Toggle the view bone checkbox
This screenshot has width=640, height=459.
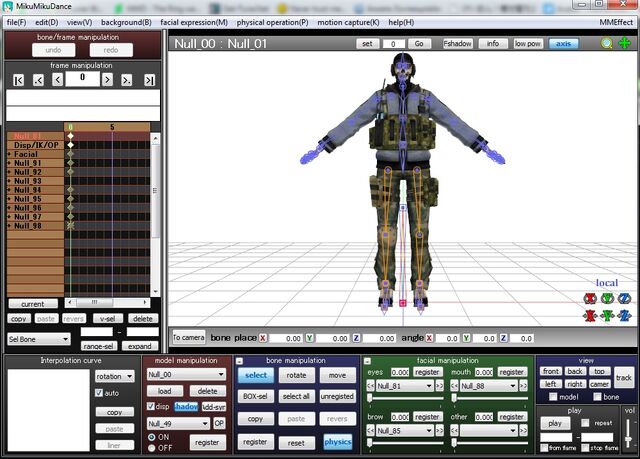click(x=598, y=397)
